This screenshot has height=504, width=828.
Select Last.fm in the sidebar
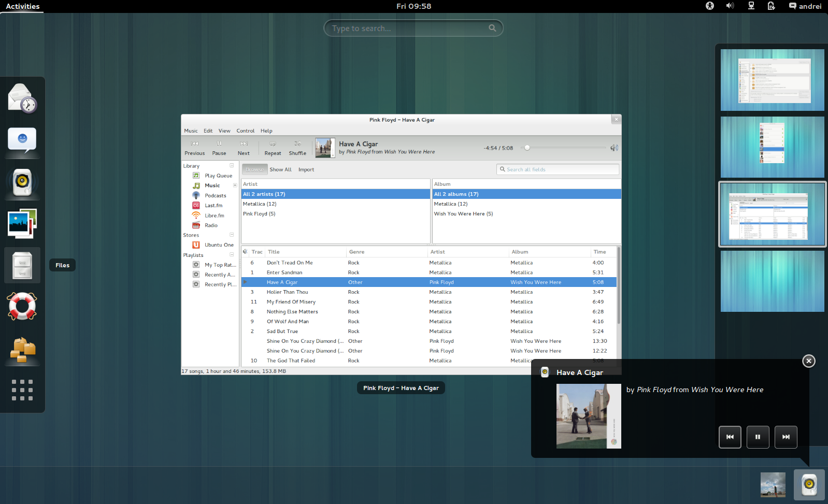(x=213, y=206)
